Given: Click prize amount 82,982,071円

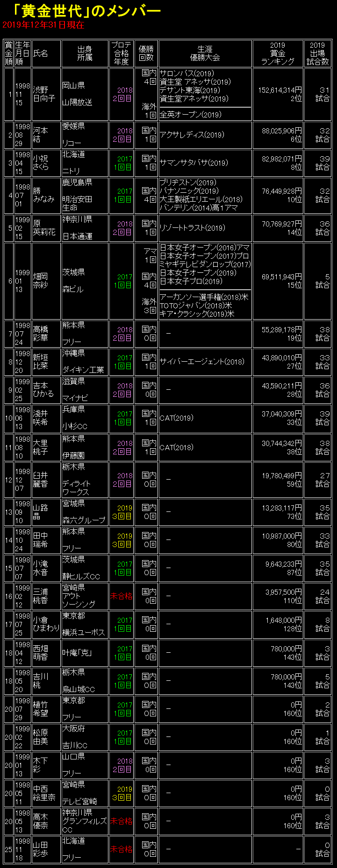Looking at the screenshot, I should click(x=282, y=159).
